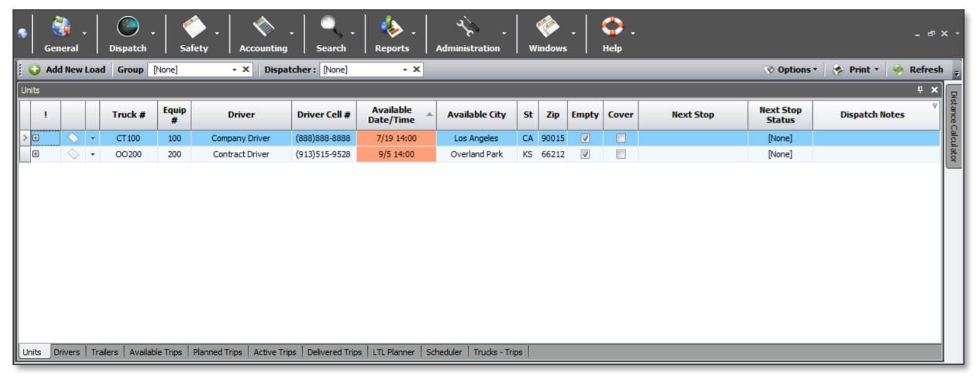The image size is (980, 377).
Task: Open the Reports chart icon
Action: coord(392,27)
